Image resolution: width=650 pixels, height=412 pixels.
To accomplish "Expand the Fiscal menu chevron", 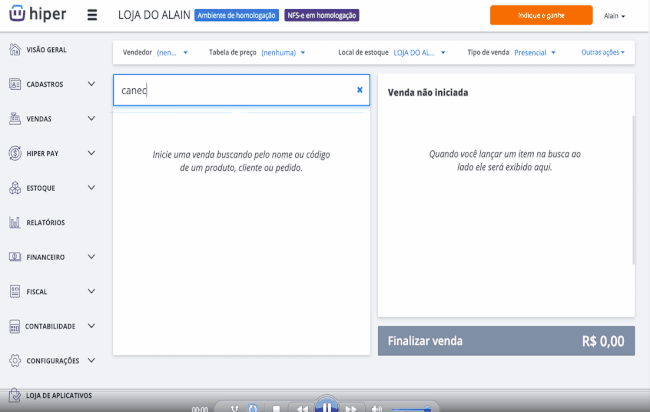I will [x=92, y=291].
